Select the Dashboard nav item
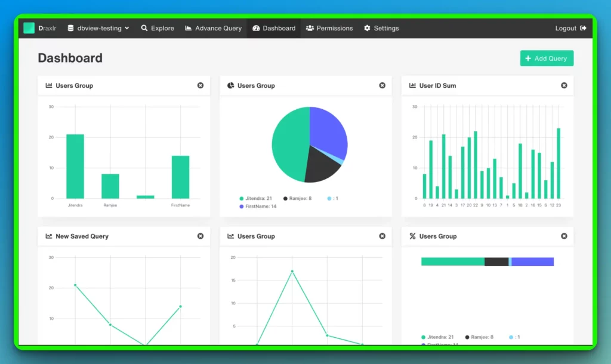Viewport: 611px width, 364px height. (x=273, y=28)
